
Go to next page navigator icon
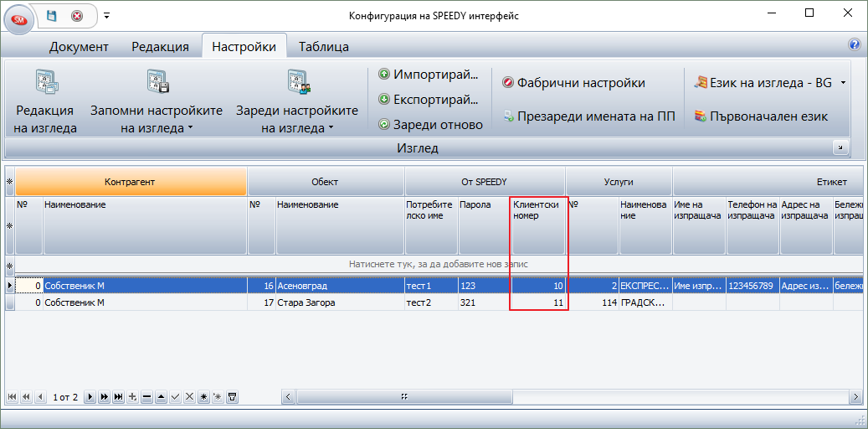[104, 397]
